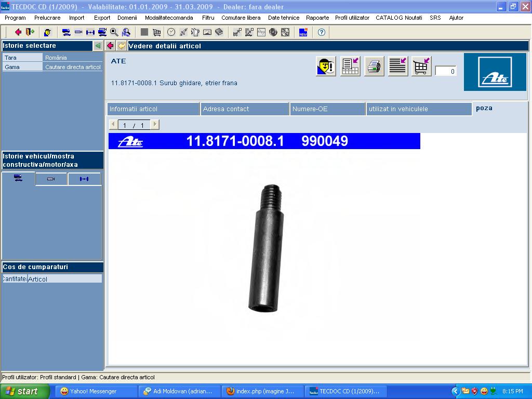Select engine search icon in main toolbar
The width and height of the screenshot is (532, 399).
[x=78, y=32]
